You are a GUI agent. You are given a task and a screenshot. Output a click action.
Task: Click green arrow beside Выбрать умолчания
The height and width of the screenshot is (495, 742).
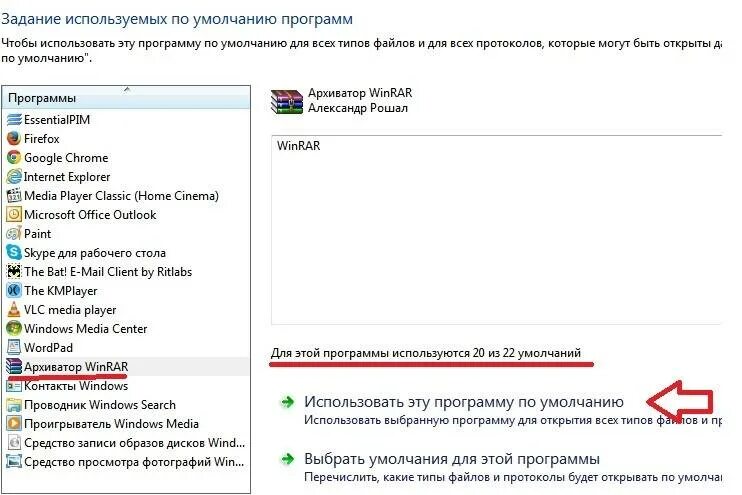287,459
